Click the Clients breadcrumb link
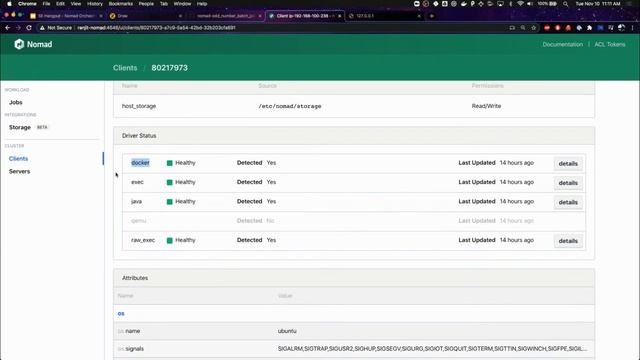This screenshot has width=640, height=360. click(125, 68)
